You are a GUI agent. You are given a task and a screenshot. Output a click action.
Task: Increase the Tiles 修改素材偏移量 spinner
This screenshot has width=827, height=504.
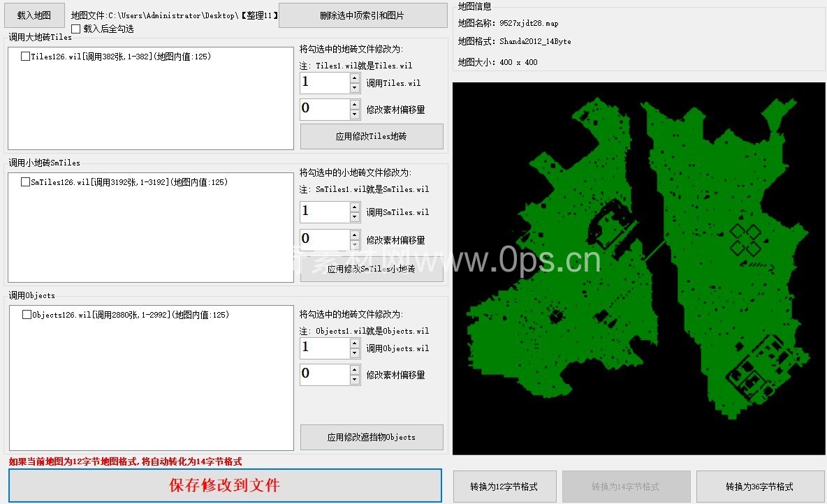tap(355, 105)
